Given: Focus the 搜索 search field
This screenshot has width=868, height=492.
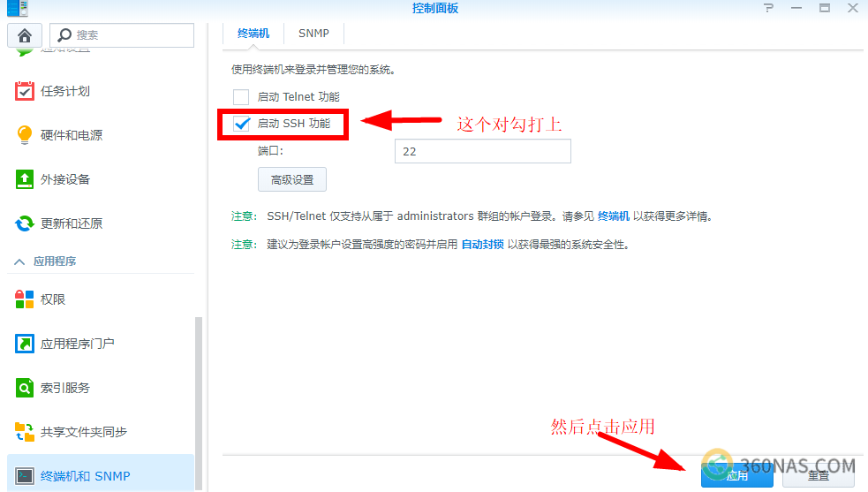Looking at the screenshot, I should pos(122,35).
